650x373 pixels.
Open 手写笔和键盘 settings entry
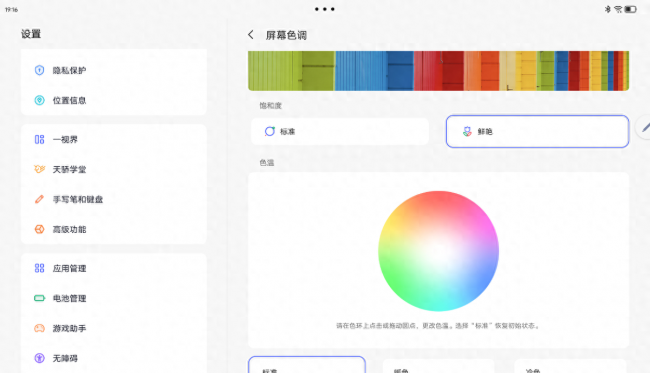click(114, 199)
